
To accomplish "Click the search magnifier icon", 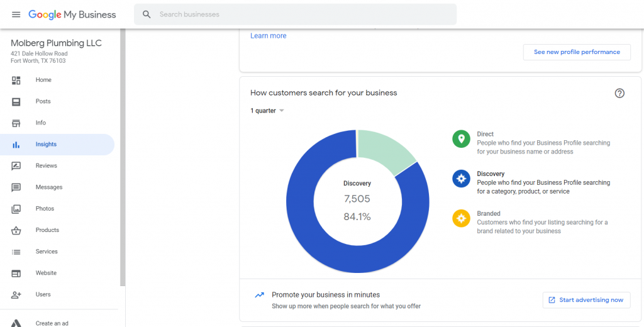I will point(147,14).
